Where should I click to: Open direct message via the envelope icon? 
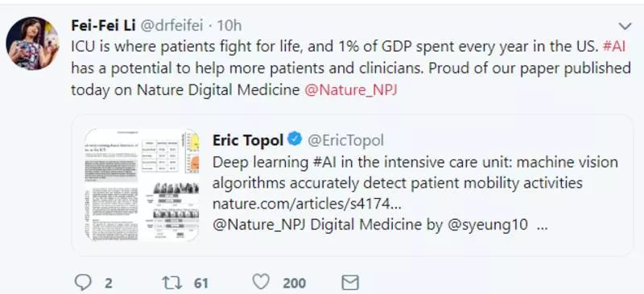point(350,283)
